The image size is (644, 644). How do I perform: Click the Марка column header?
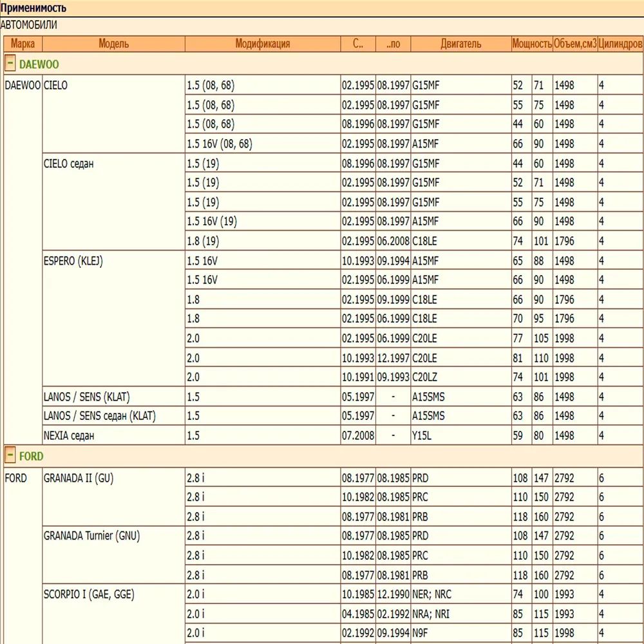click(23, 44)
